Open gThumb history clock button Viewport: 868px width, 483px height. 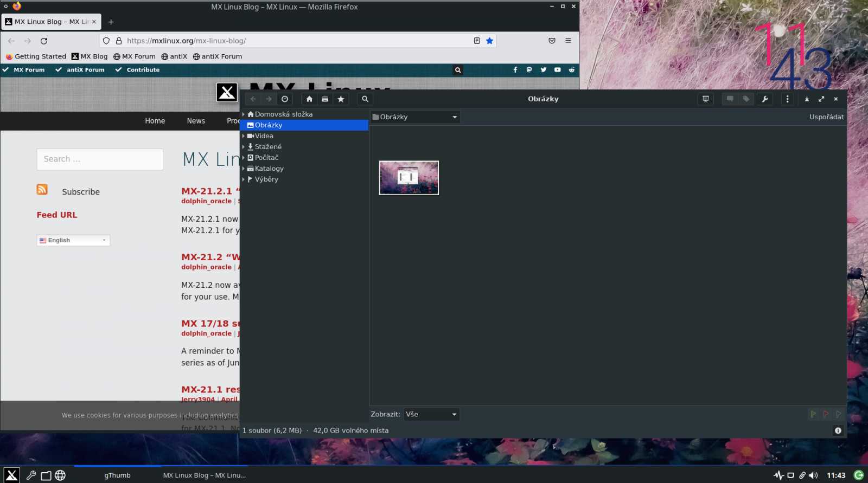click(x=285, y=99)
